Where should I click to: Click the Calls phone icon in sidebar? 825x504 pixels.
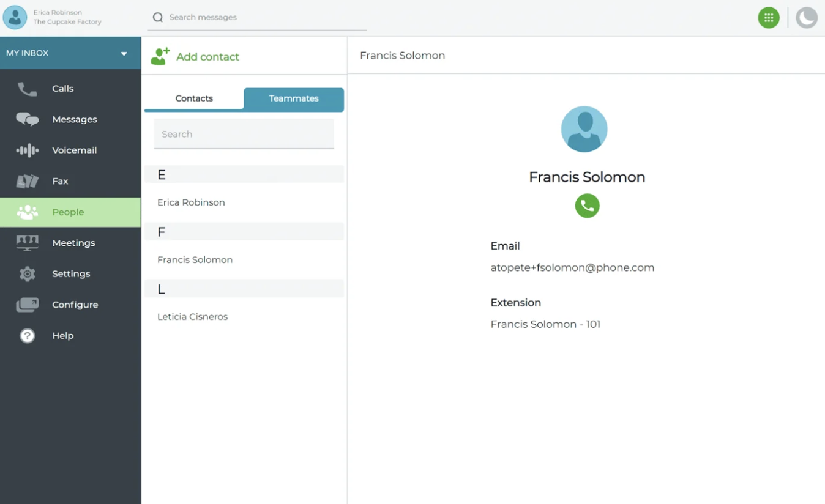pyautogui.click(x=27, y=89)
